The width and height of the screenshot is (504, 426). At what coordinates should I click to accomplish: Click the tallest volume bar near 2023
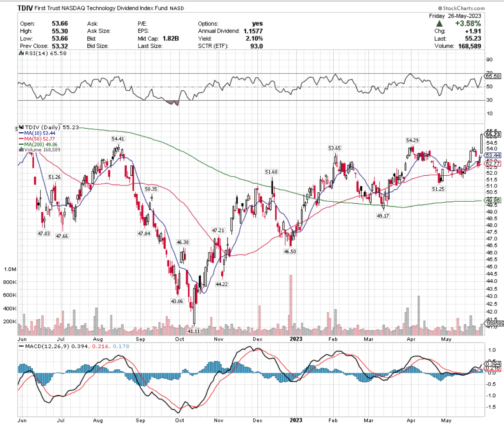(290, 305)
